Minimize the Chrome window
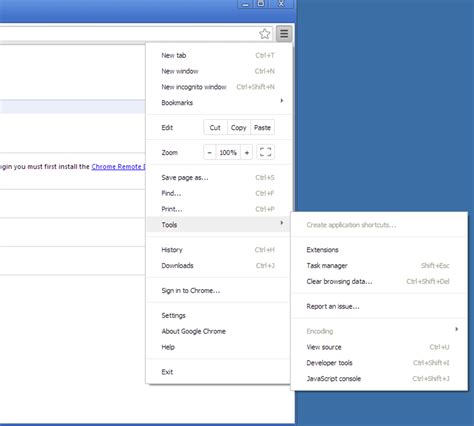 (245, 4)
